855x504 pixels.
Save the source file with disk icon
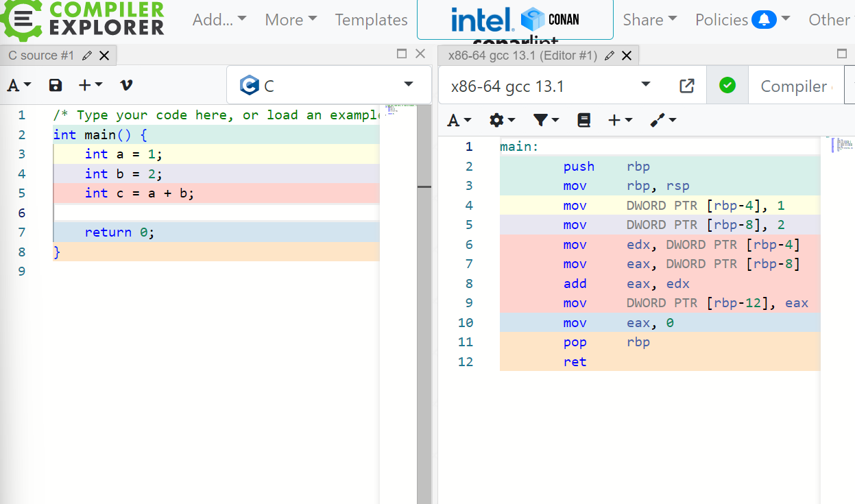coord(56,85)
